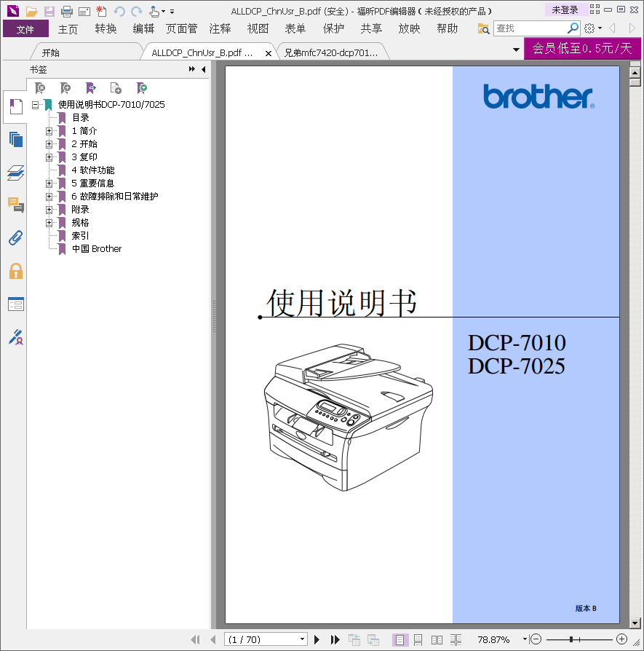This screenshot has width=644, height=651.
Task: Click the magnifier search icon
Action: coord(573,28)
